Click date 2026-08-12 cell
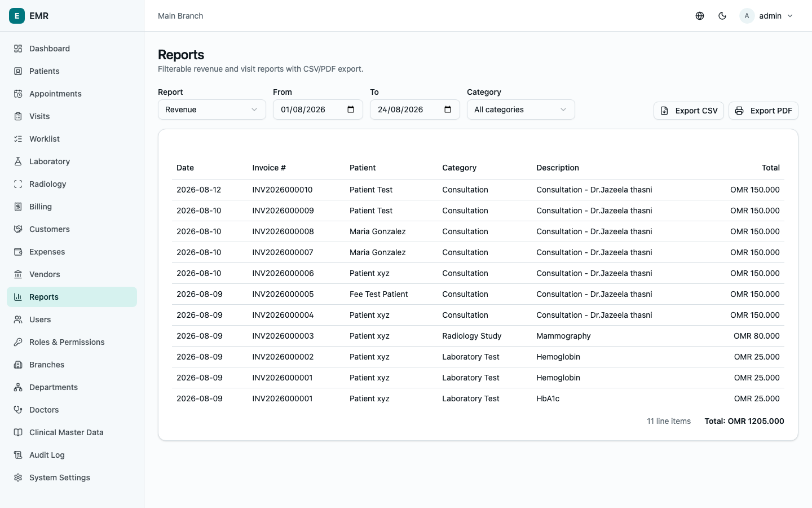The height and width of the screenshot is (508, 812). [198, 190]
